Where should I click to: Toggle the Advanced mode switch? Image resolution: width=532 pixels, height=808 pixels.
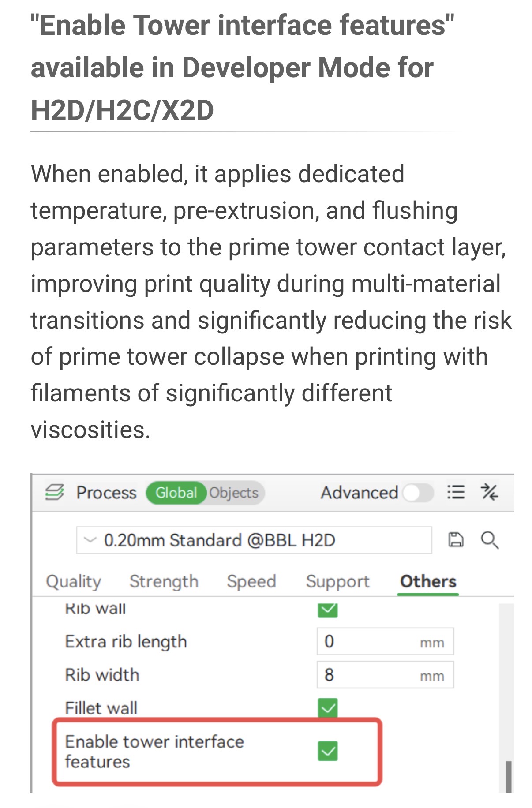pos(418,492)
